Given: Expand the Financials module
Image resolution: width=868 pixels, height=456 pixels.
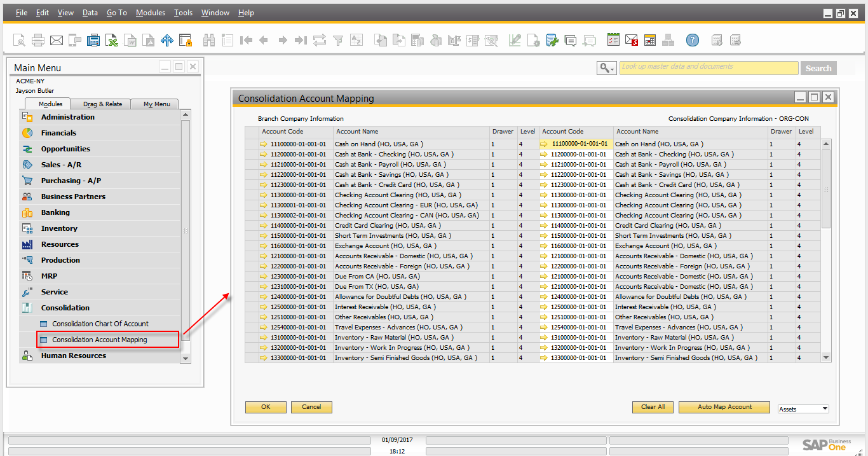Looking at the screenshot, I should coord(58,133).
